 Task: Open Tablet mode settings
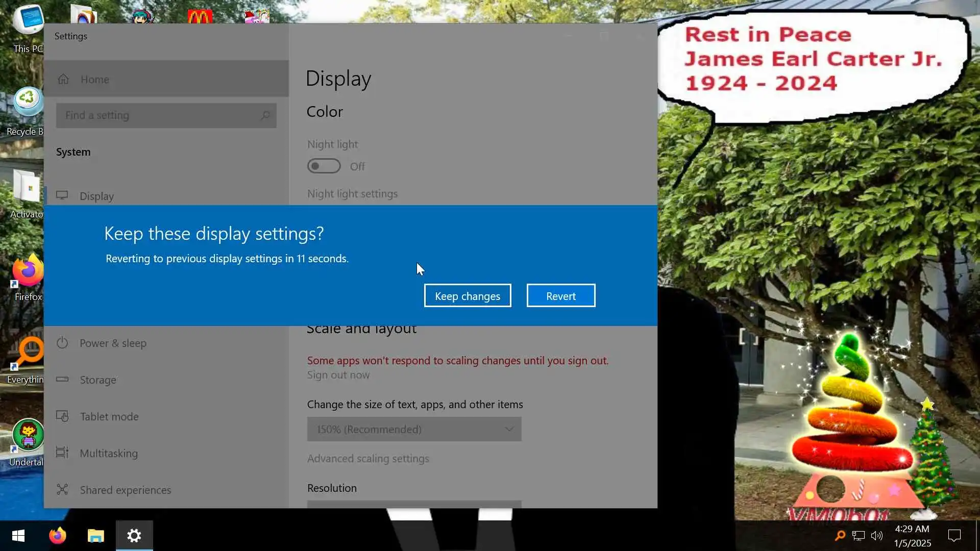[109, 417]
